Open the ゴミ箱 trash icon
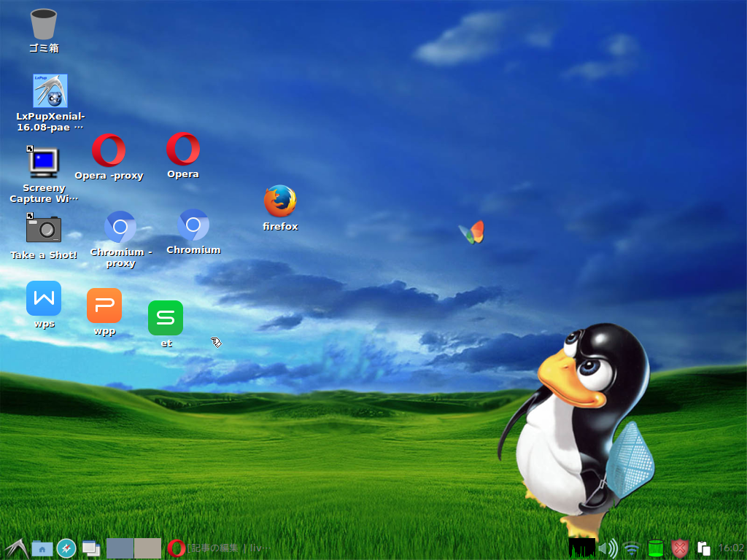Viewport: 747px width, 560px height. [44, 24]
